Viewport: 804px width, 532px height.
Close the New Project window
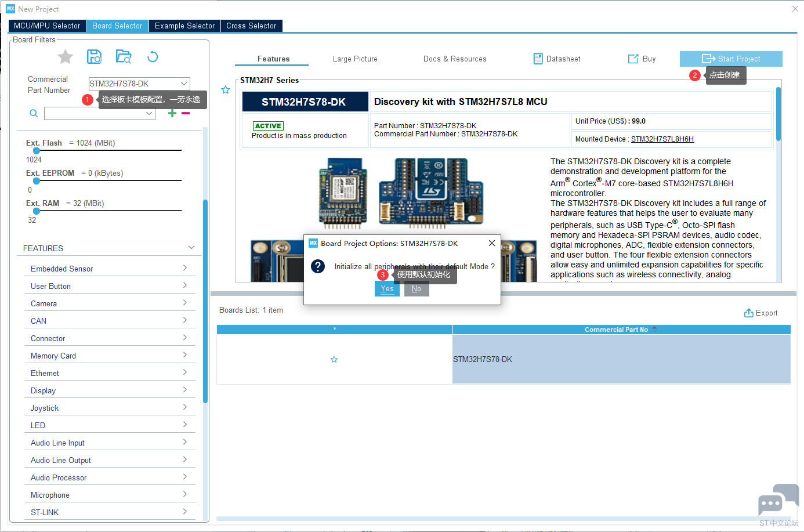coord(795,9)
